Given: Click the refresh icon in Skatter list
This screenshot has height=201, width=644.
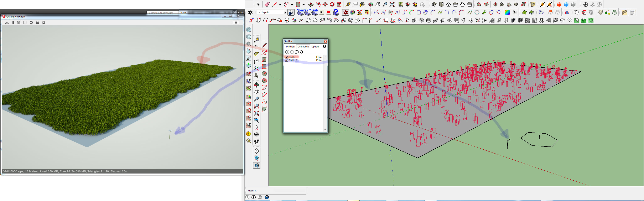Looking at the screenshot, I should (x=301, y=52).
